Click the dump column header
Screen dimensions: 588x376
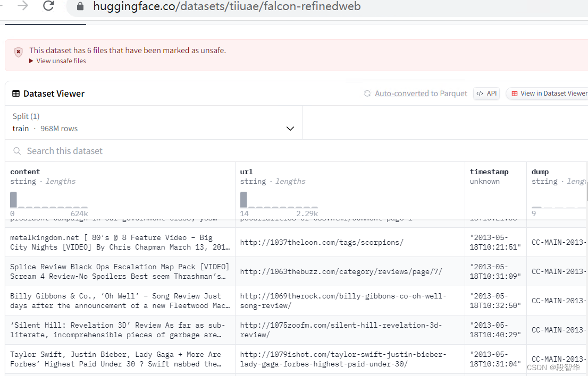pos(540,172)
